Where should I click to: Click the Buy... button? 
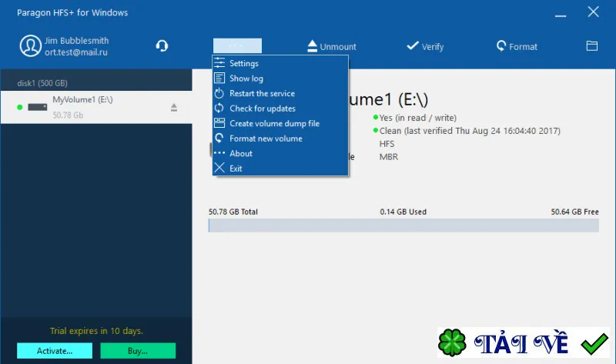[x=138, y=351]
